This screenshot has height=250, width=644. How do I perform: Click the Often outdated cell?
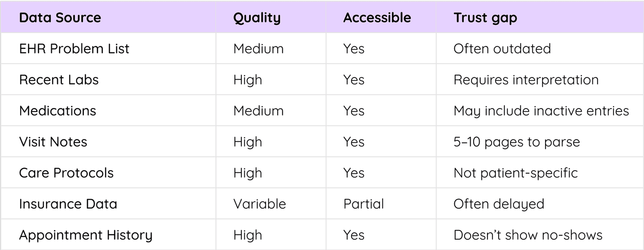[502, 49]
